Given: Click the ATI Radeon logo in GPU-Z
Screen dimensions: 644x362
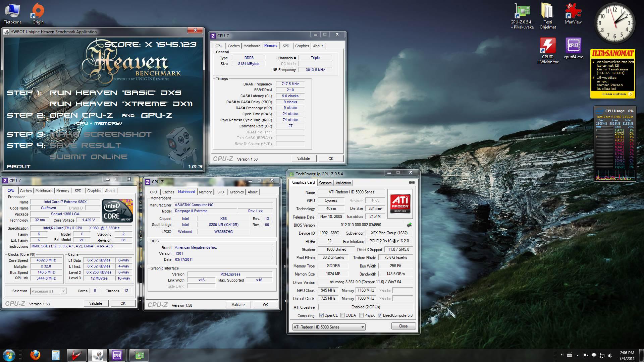Looking at the screenshot, I should point(400,204).
